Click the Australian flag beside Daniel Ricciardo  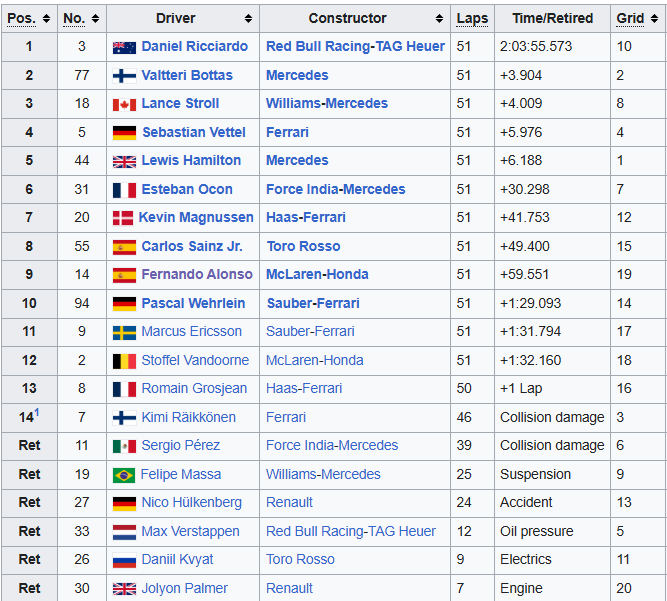point(124,48)
